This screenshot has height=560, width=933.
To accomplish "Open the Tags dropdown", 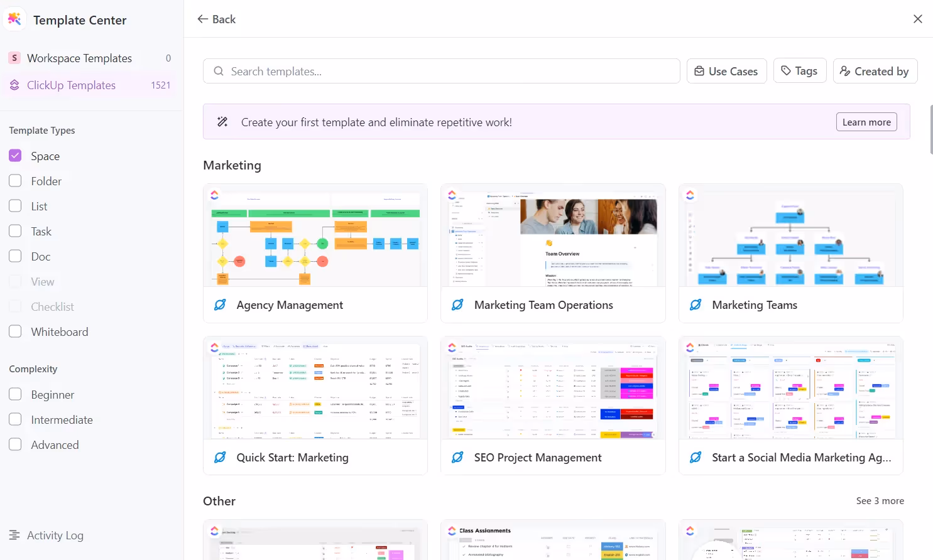I will 800,70.
